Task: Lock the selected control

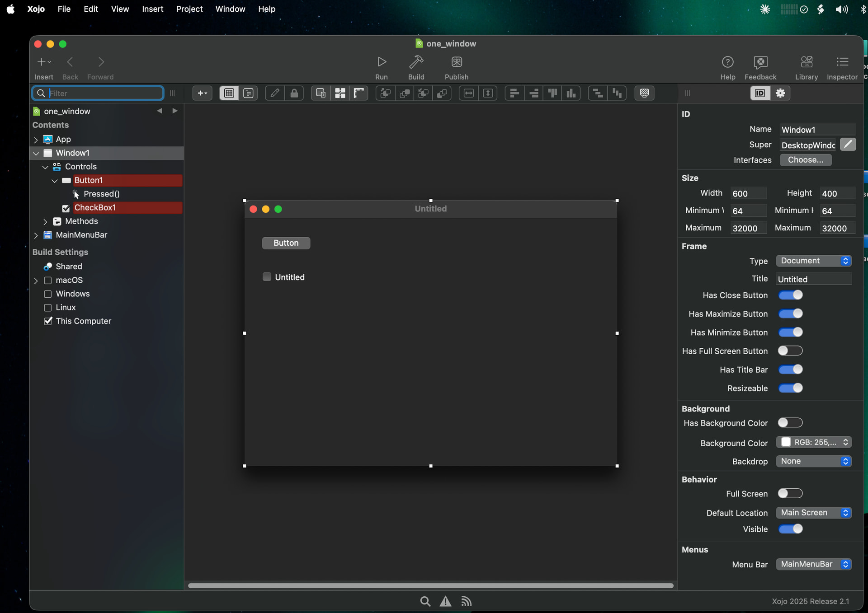Action: [x=294, y=93]
